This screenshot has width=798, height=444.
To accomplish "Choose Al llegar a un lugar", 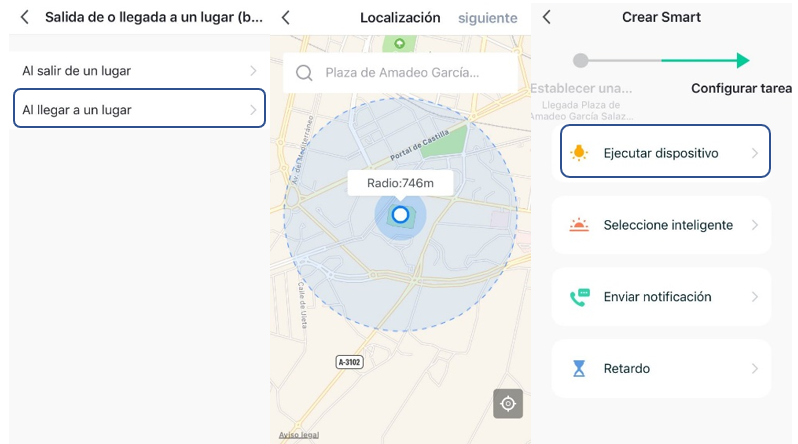I will click(77, 110).
